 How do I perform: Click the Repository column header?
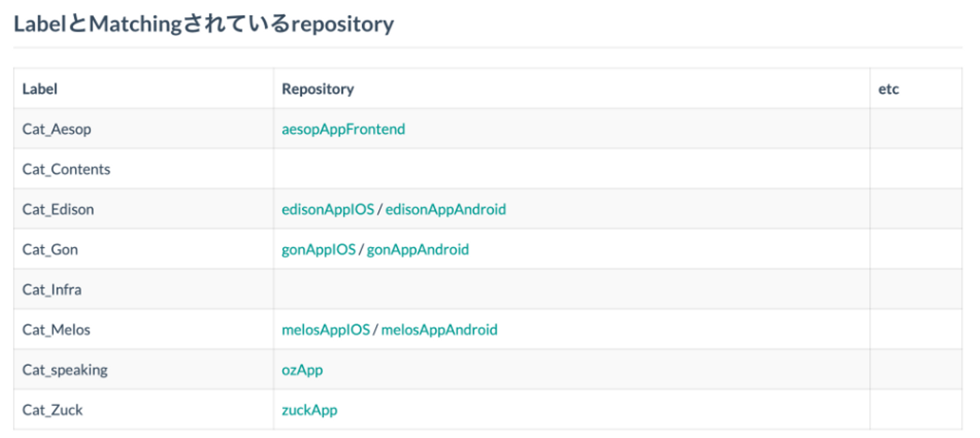[x=318, y=89]
